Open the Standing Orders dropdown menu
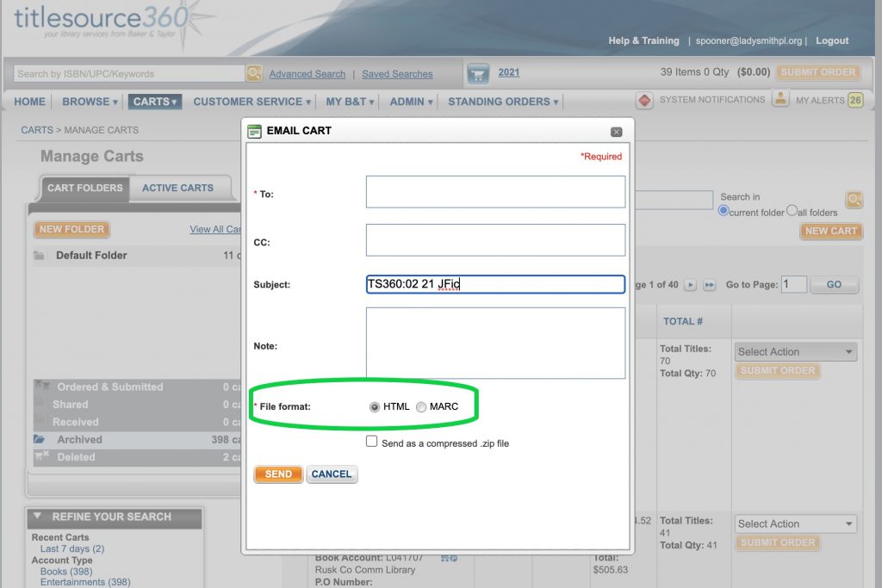882x588 pixels. pos(503,102)
